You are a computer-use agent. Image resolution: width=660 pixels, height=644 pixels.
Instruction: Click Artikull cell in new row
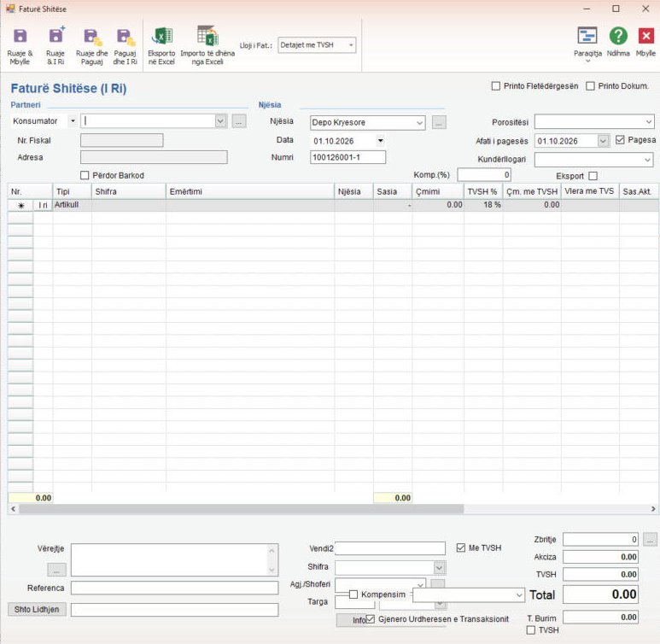click(x=72, y=205)
